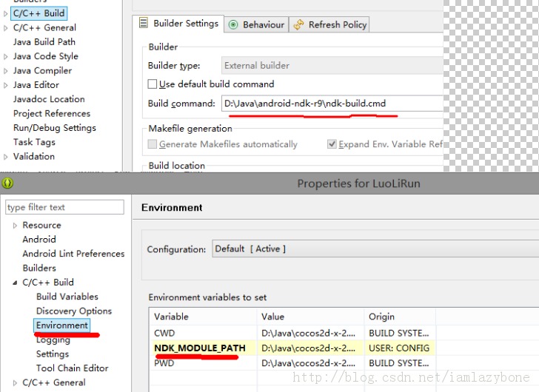
Task: Select the Build Variables tree item
Action: point(67,297)
